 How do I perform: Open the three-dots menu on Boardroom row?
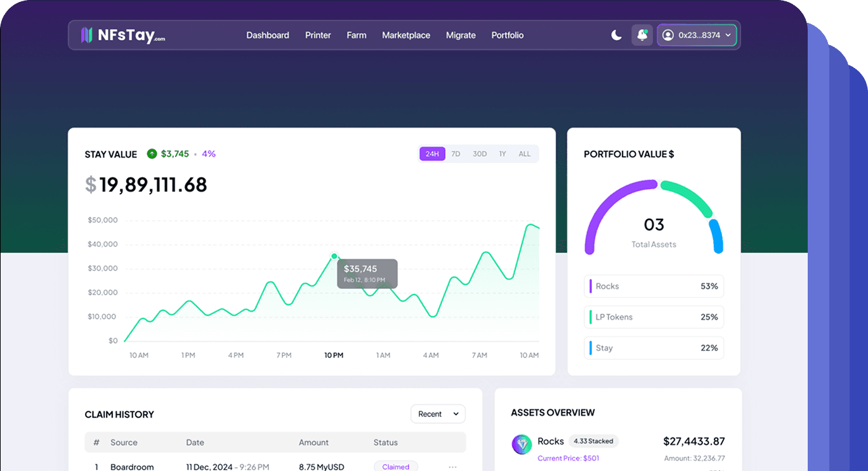point(452,467)
